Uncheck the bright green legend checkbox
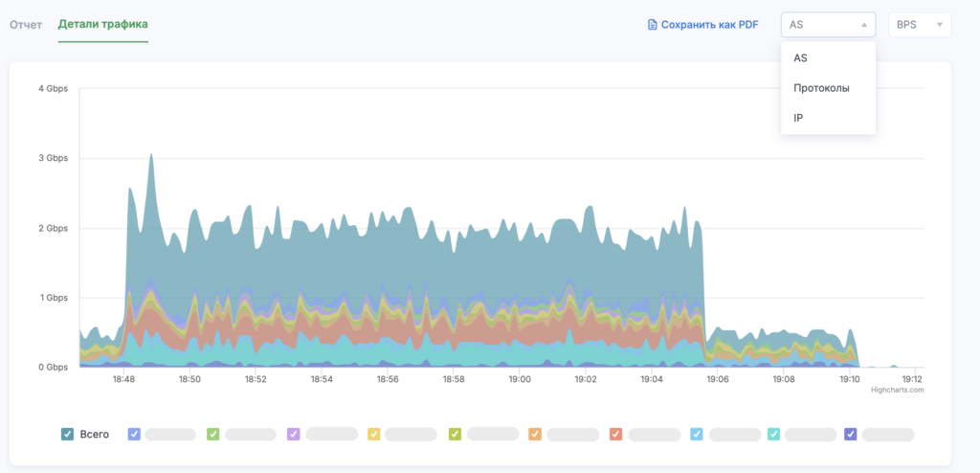Image resolution: width=980 pixels, height=473 pixels. point(213,434)
